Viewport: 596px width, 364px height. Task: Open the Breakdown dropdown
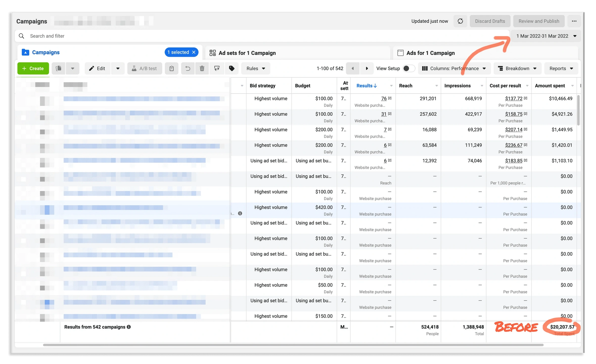pyautogui.click(x=517, y=69)
